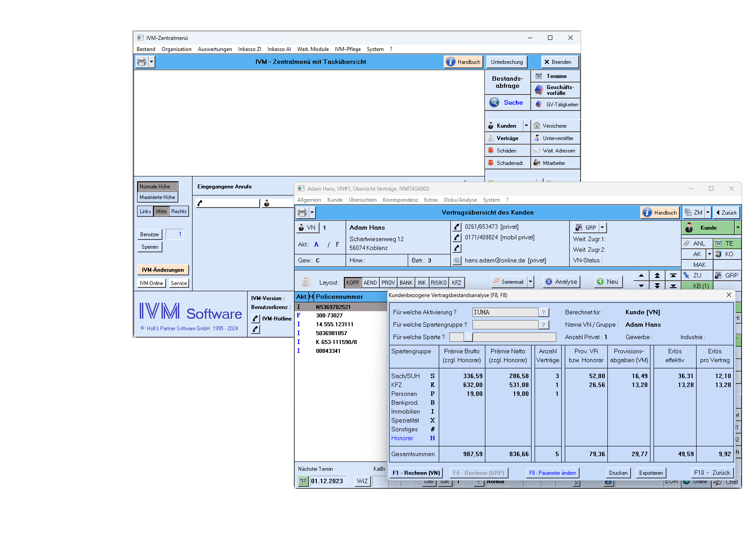Click the Aktivierung field containing IUMA
The height and width of the screenshot is (555, 756).
(x=505, y=313)
